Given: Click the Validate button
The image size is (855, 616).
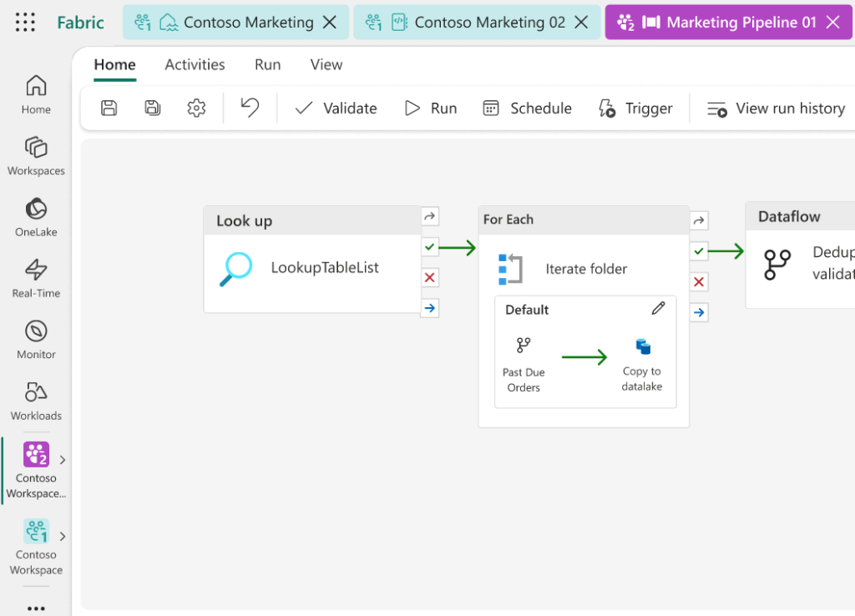Looking at the screenshot, I should pyautogui.click(x=336, y=108).
